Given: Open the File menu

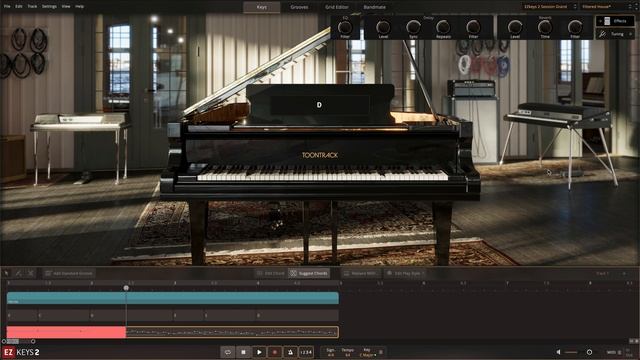Looking at the screenshot, I should coord(7,7).
